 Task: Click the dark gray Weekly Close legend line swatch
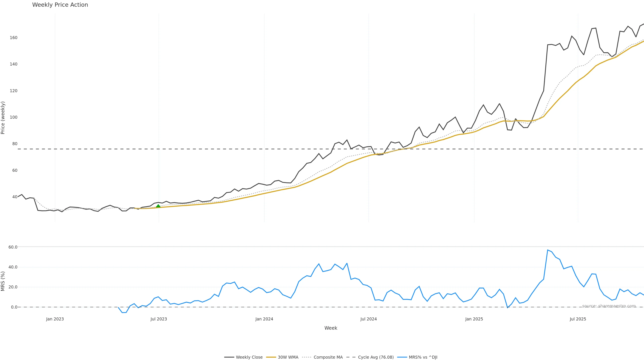point(229,357)
